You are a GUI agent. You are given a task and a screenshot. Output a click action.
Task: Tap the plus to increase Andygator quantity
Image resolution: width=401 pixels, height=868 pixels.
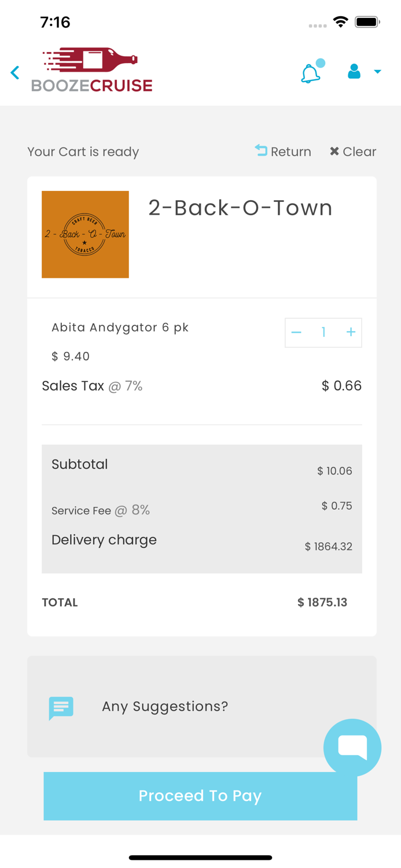pos(351,332)
